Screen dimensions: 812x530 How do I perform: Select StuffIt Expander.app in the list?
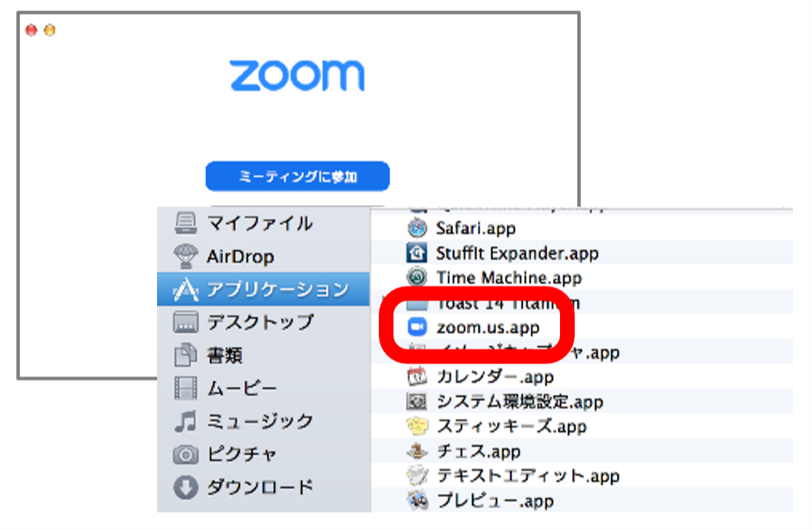582,253
